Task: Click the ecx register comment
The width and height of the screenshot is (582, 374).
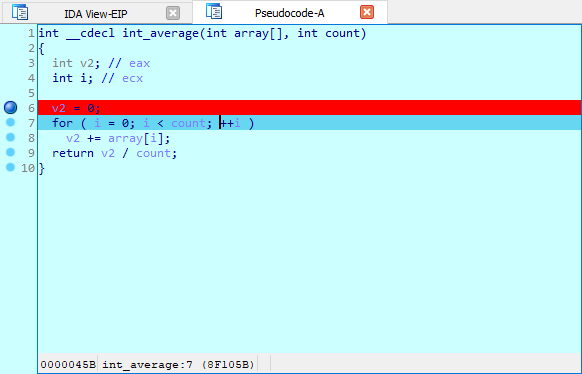Action: 133,78
